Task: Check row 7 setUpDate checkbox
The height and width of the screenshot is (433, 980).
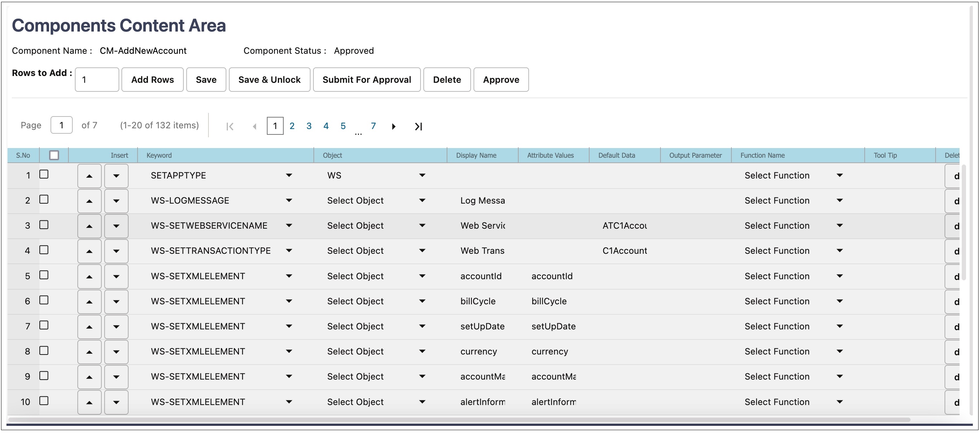Action: click(x=44, y=325)
